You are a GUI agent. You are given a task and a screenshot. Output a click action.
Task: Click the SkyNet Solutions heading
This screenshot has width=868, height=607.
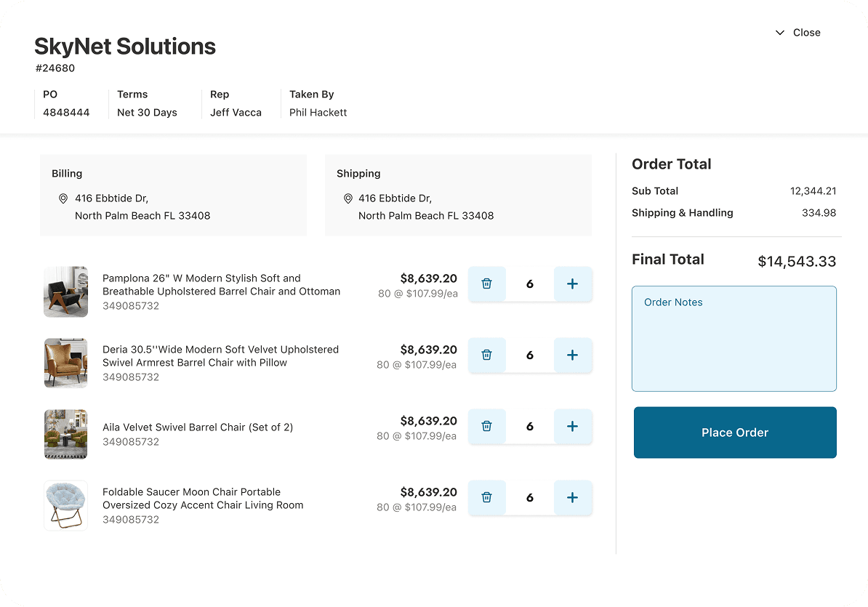coord(125,47)
